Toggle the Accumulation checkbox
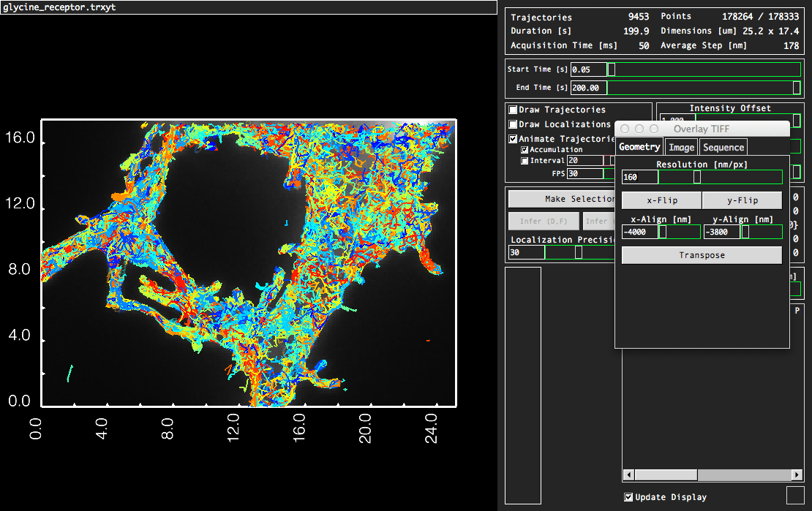Viewport: 812px width, 511px height. tap(525, 150)
